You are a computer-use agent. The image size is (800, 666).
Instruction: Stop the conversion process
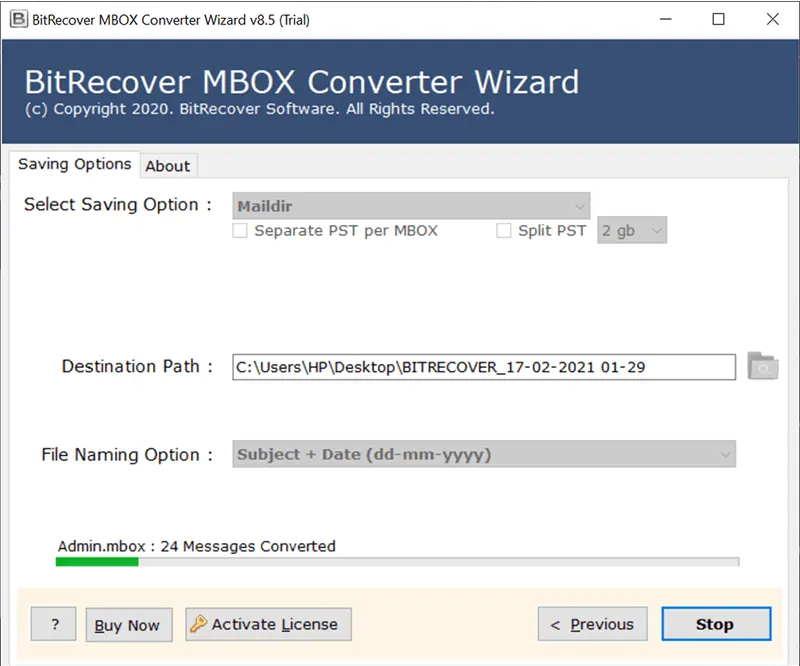coord(716,624)
